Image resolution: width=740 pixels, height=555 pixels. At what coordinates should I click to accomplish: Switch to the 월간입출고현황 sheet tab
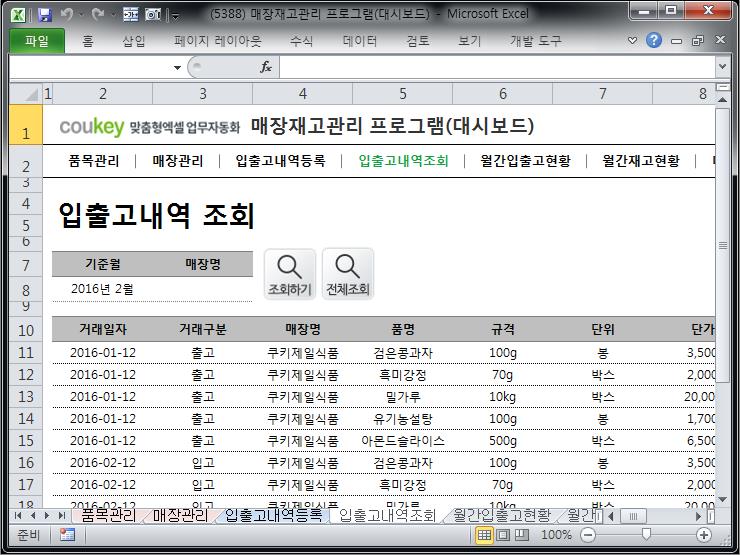coord(502,515)
